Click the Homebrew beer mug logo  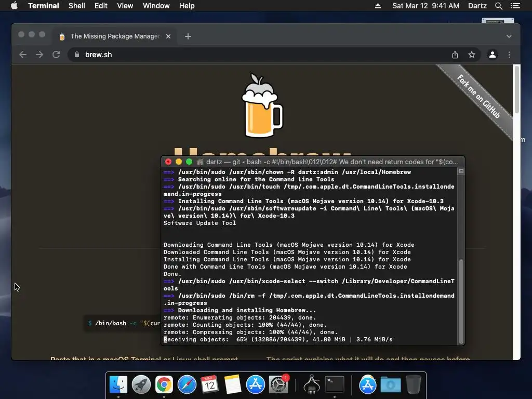tap(262, 105)
